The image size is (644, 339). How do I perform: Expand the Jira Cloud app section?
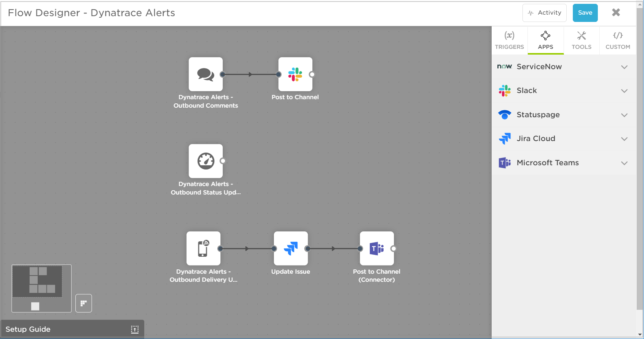click(624, 139)
